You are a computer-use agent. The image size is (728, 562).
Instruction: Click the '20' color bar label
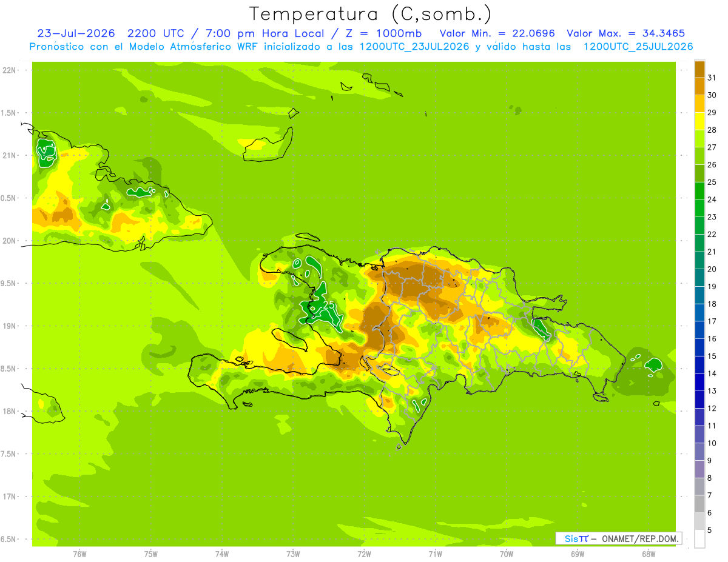click(712, 269)
